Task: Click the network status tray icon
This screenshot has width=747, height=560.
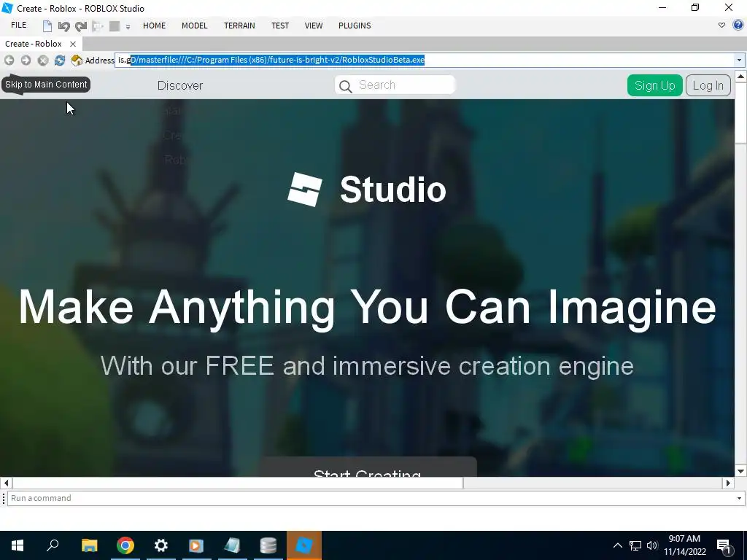Action: [635, 545]
